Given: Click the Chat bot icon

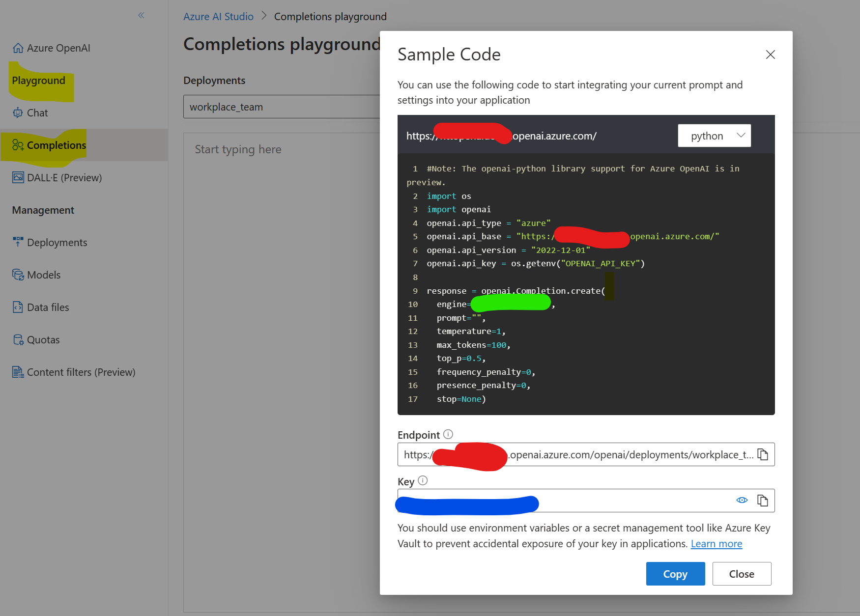Looking at the screenshot, I should coord(18,112).
